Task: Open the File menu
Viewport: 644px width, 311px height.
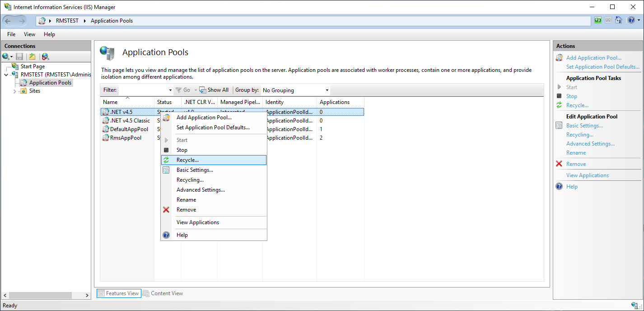Action: [x=11, y=34]
